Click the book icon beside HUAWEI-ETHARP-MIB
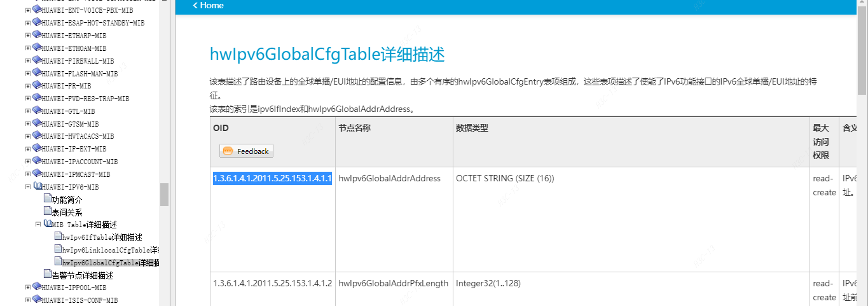The width and height of the screenshot is (868, 306). (37, 35)
